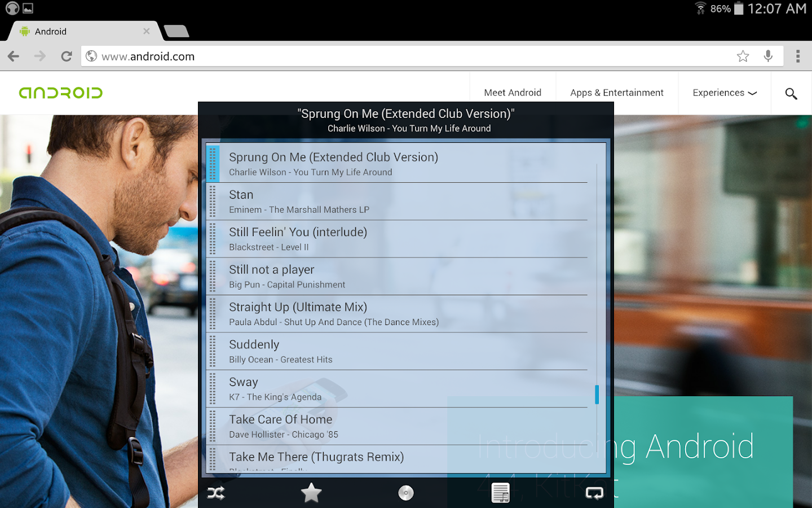Open the playlist notes icon in player
This screenshot has height=508, width=812.
pos(501,493)
